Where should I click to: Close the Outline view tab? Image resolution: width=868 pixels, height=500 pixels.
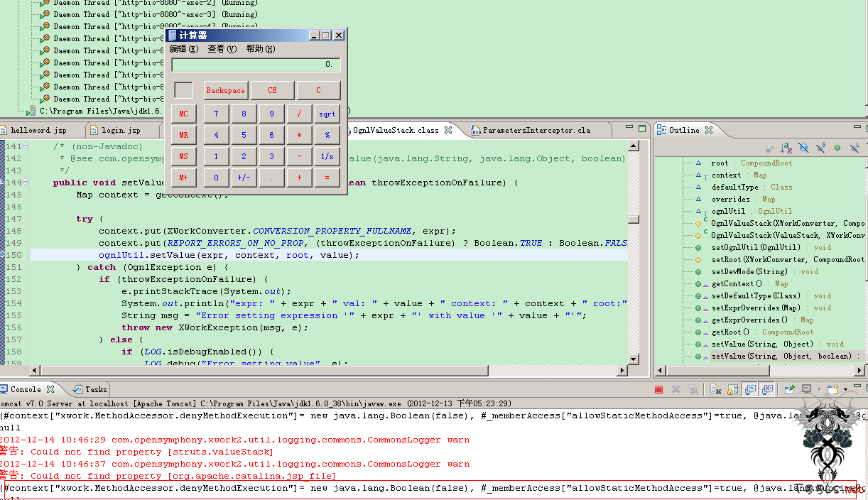click(708, 130)
